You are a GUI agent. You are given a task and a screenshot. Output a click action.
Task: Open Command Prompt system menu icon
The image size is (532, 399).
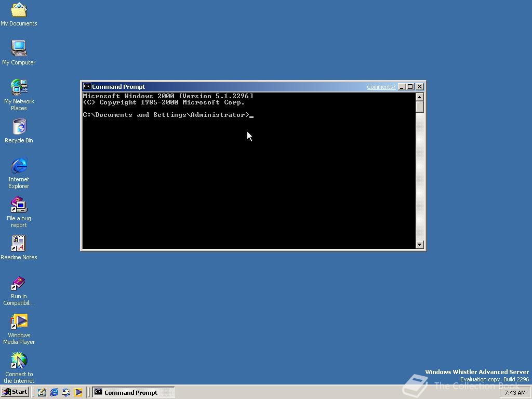[x=87, y=87]
